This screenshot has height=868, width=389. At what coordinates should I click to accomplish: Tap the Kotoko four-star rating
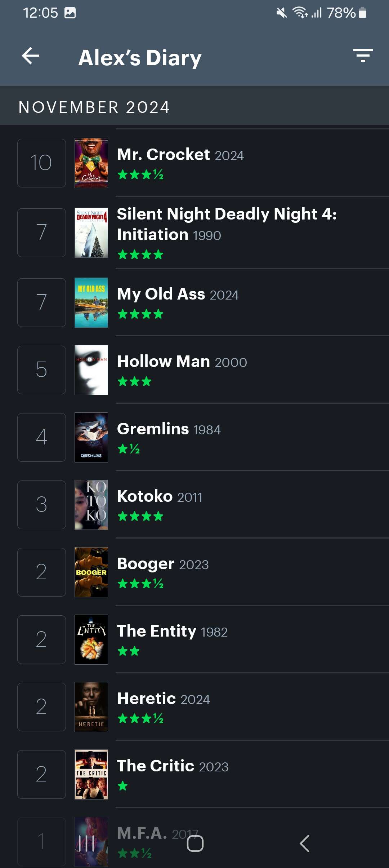click(140, 517)
